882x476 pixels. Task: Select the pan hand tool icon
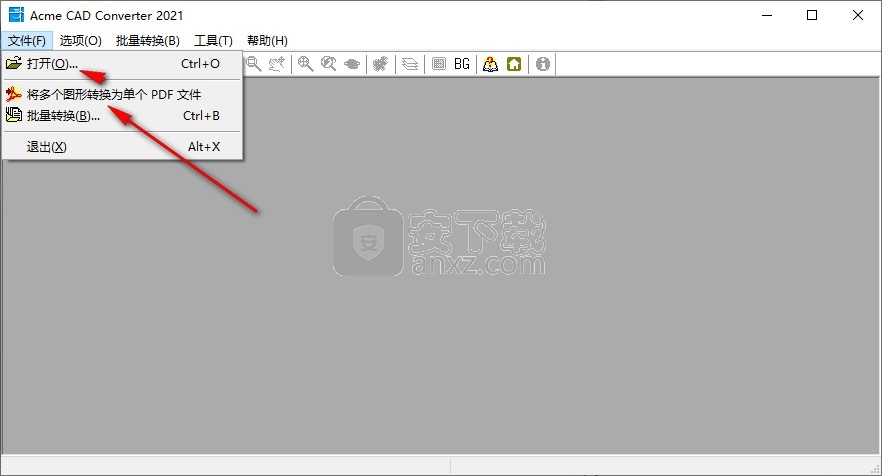click(277, 64)
